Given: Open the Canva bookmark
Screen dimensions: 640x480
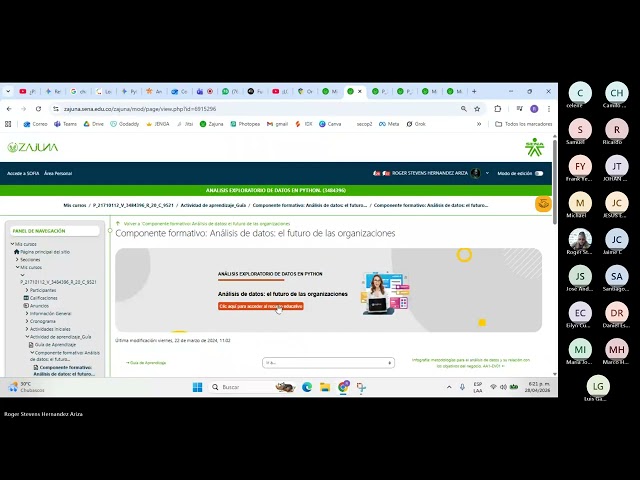Looking at the screenshot, I should coord(330,124).
